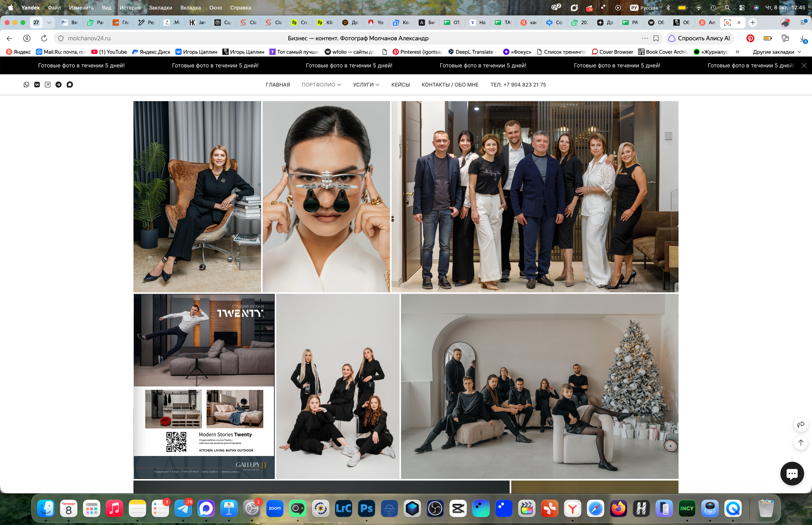Bookmark the page using the bookmark icon
The width and height of the screenshot is (812, 525).
point(656,38)
